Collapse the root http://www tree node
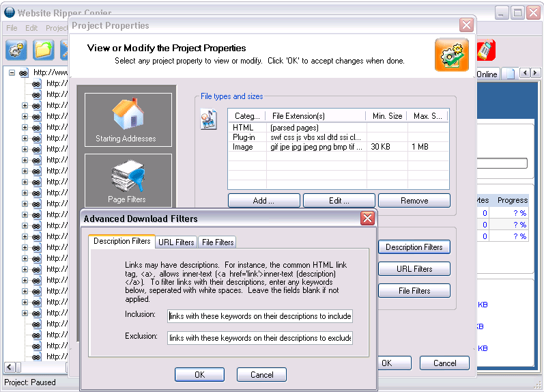Image resolution: width=544 pixels, height=392 pixels. pyautogui.click(x=12, y=73)
